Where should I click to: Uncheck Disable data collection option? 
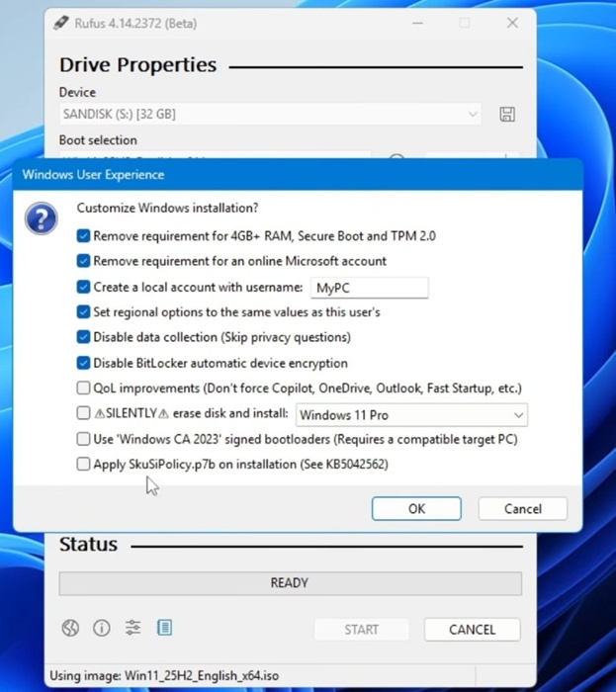(83, 337)
